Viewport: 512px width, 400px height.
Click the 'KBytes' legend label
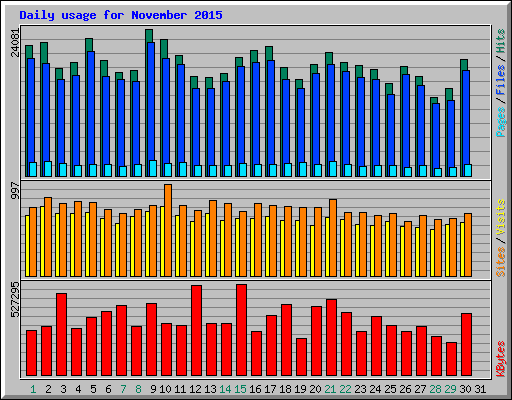501,359
